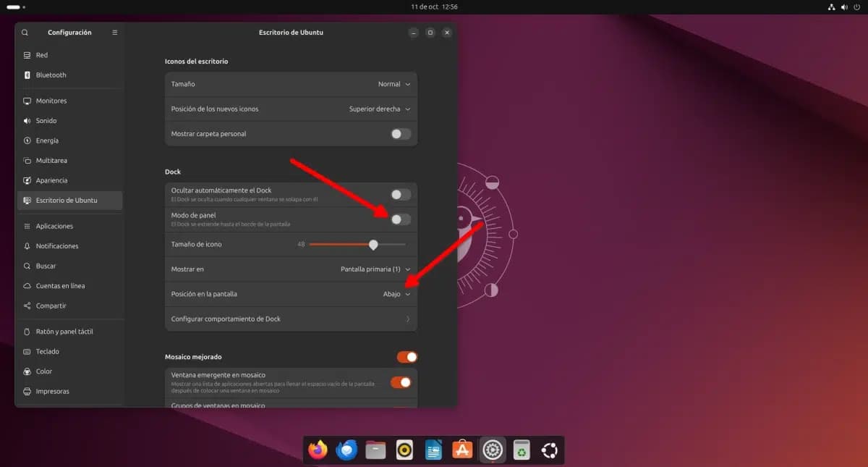Open Configurar comportamiento de Dock
This screenshot has width=868, height=467.
(291, 319)
